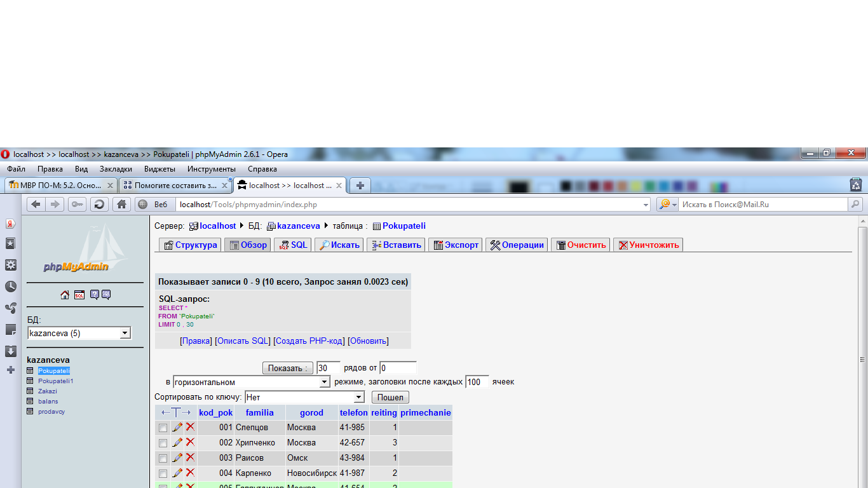The height and width of the screenshot is (488, 868).
Task: Check the checkbox for row 001
Action: (x=163, y=428)
